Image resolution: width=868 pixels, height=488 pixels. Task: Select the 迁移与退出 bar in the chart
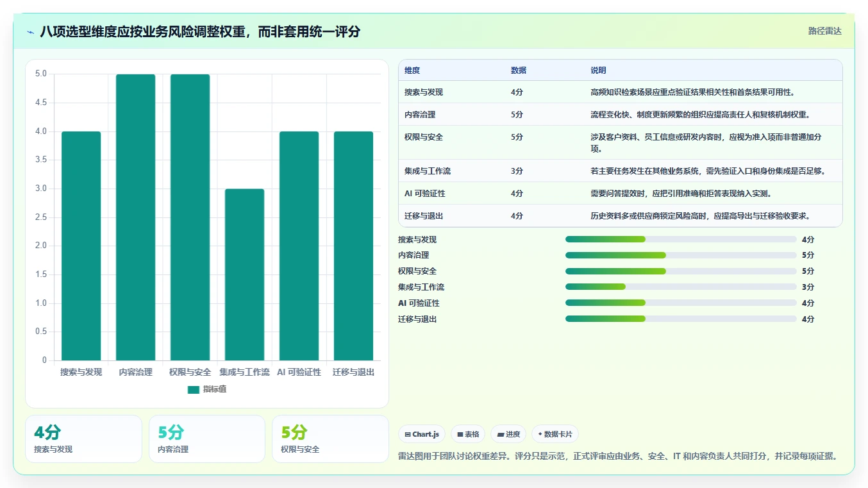coord(354,246)
